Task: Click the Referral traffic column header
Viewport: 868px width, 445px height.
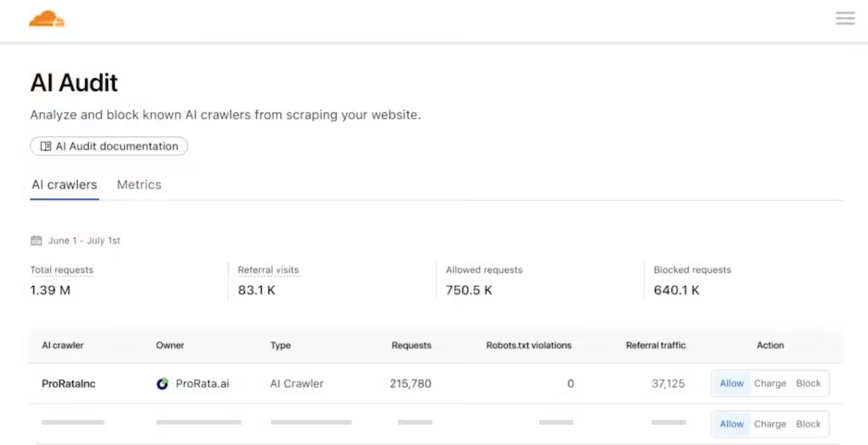Action: tap(655, 346)
